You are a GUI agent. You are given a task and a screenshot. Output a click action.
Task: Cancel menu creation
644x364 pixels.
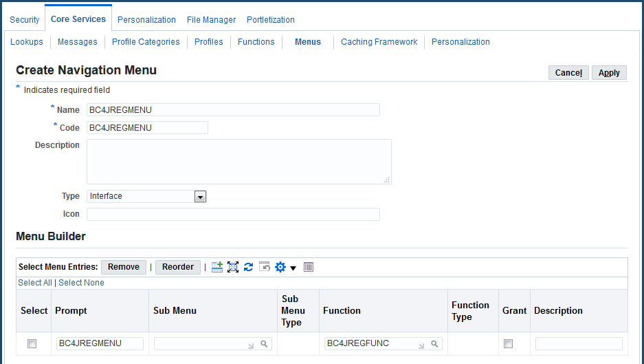pyautogui.click(x=568, y=73)
